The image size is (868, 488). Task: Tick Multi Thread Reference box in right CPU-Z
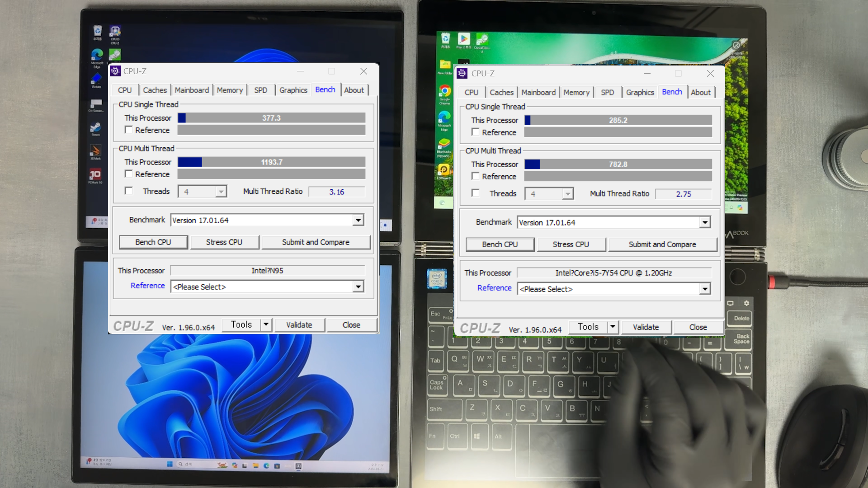(x=475, y=176)
